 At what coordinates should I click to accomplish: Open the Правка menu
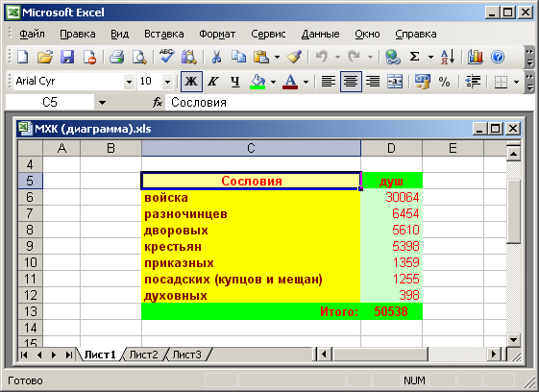[x=78, y=34]
